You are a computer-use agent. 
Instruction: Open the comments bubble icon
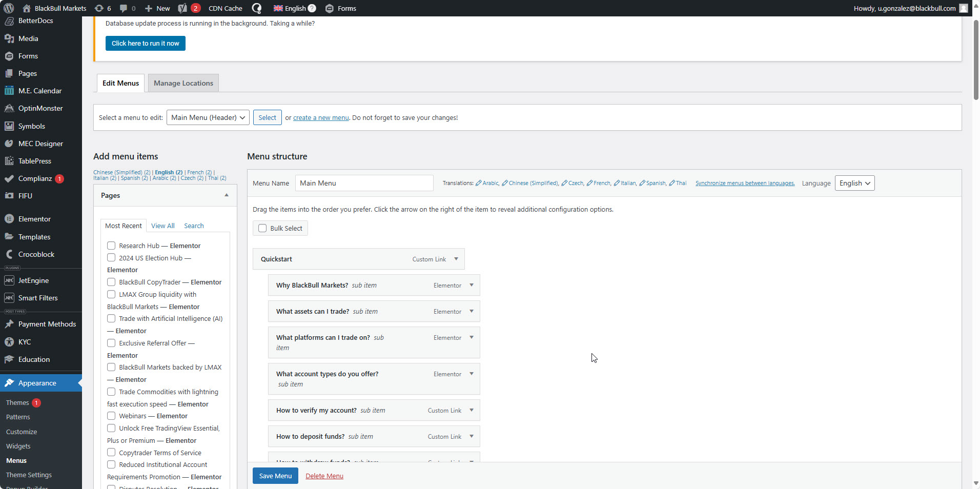point(124,8)
